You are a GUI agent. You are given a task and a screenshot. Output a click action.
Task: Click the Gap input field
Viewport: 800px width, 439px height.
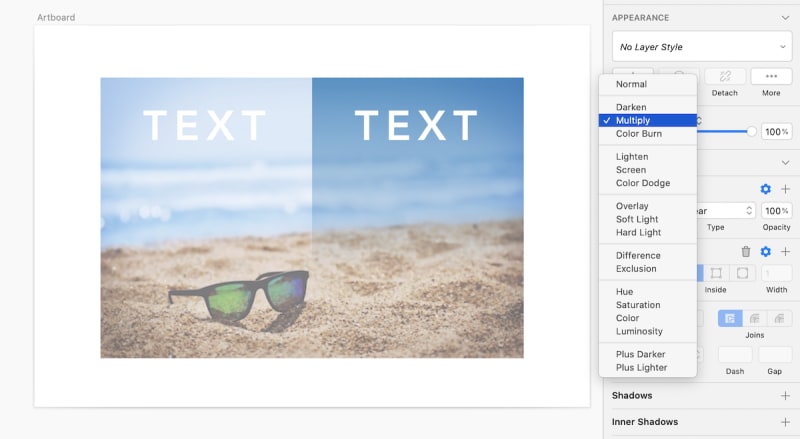click(x=775, y=355)
